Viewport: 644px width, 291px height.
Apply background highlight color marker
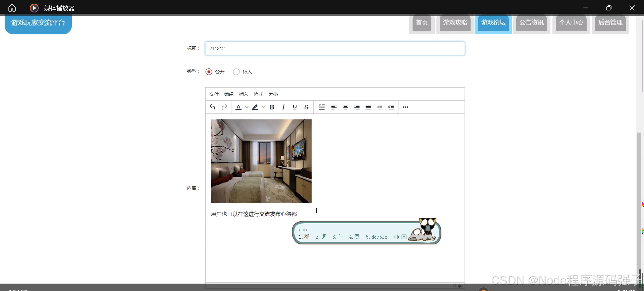pos(255,107)
